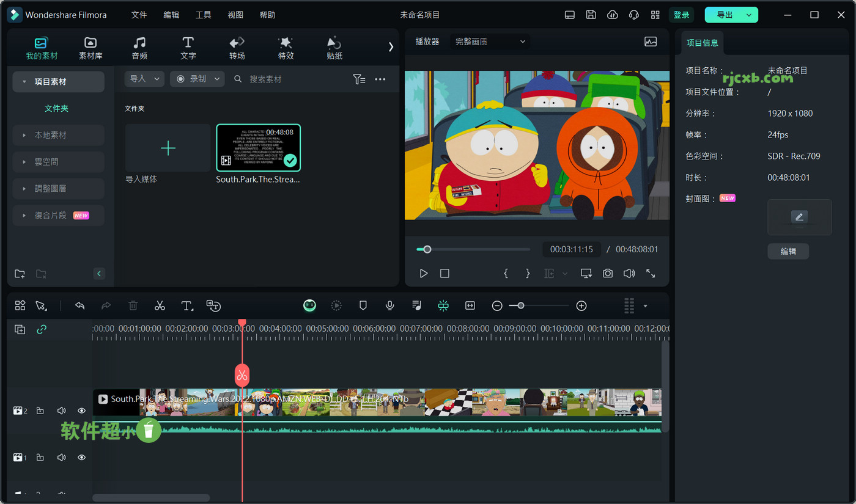
Task: Open the 完整画质 quality dropdown
Action: tap(490, 42)
